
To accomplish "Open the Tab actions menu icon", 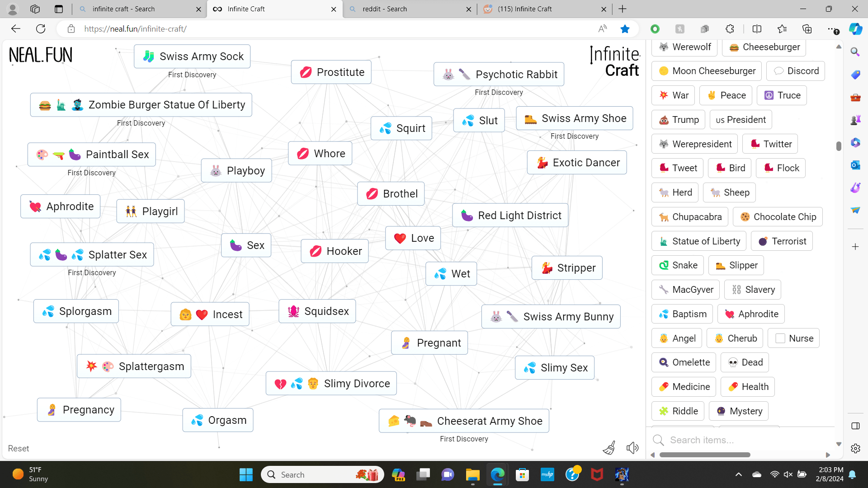I will pos(59,9).
